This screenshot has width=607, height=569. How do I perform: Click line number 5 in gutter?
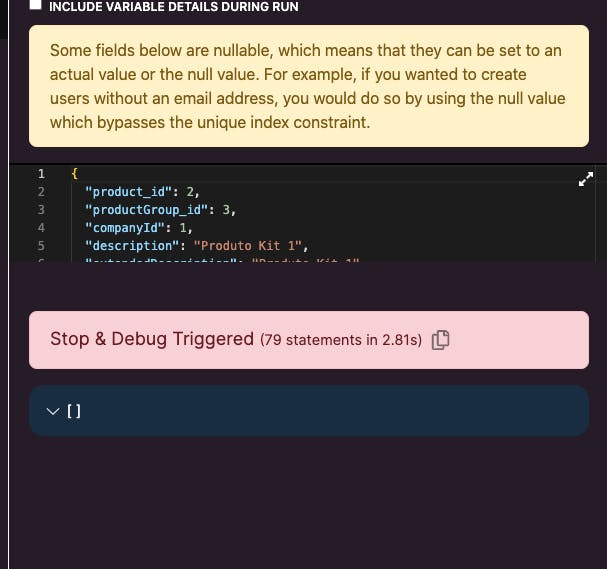coord(41,246)
